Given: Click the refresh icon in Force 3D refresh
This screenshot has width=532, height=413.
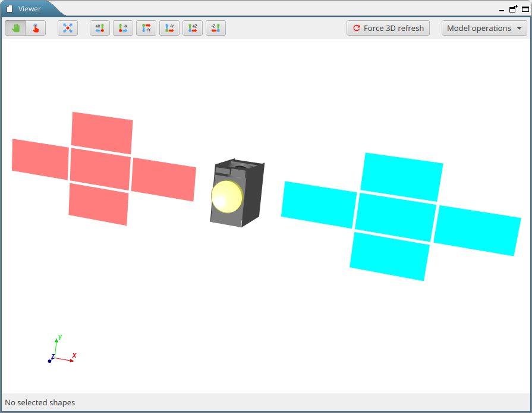Looking at the screenshot, I should click(x=356, y=27).
